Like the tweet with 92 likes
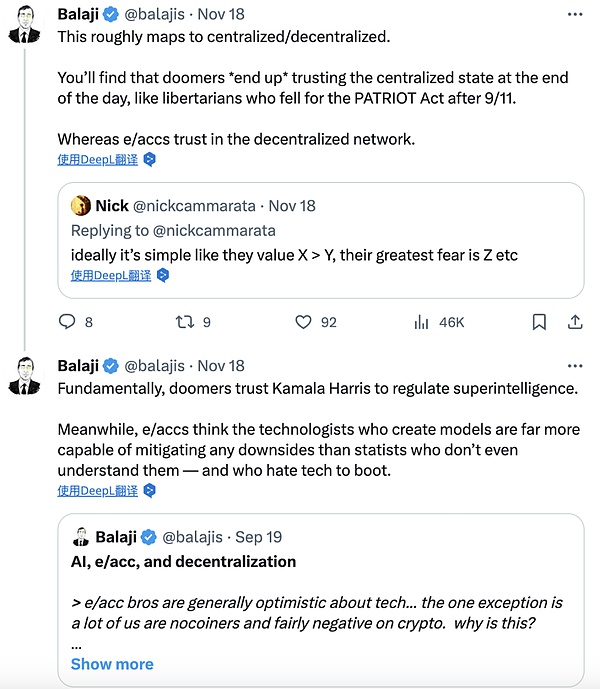This screenshot has height=689, width=600. (305, 322)
